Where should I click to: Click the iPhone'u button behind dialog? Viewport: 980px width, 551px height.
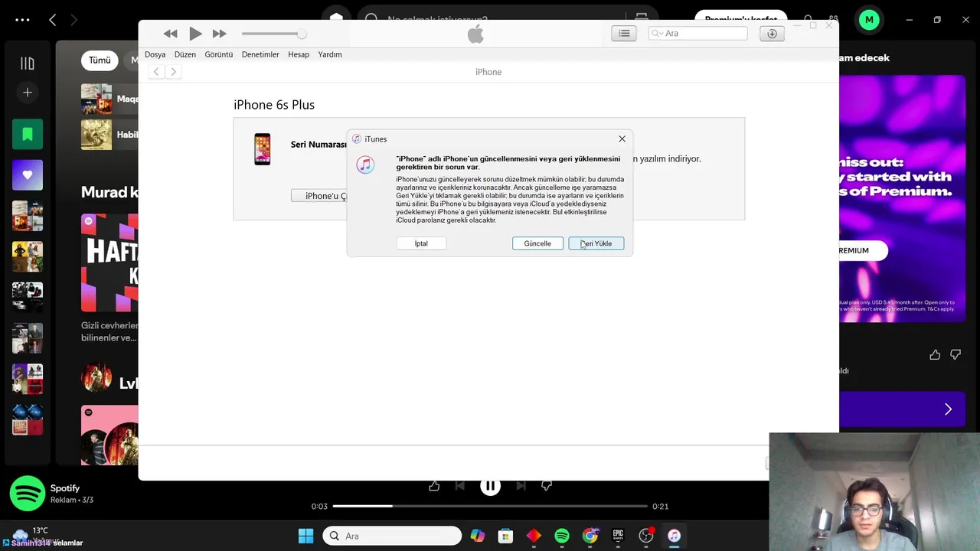tap(320, 196)
